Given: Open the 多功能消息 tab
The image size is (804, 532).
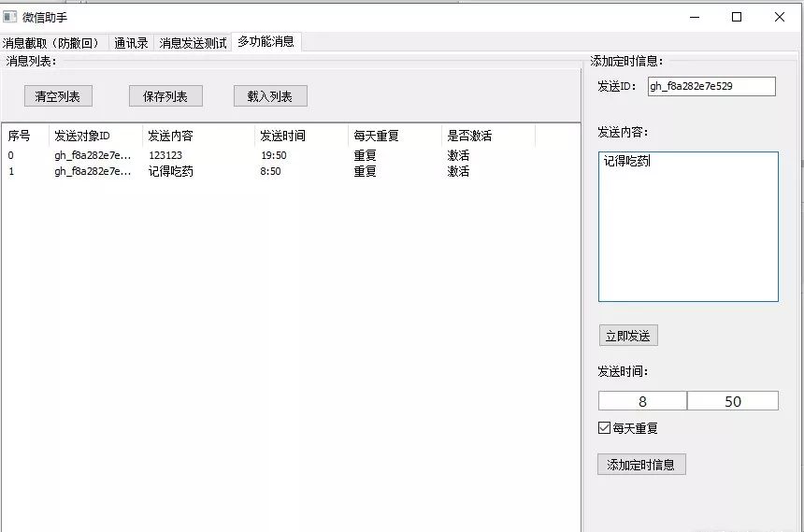Looking at the screenshot, I should pos(266,41).
